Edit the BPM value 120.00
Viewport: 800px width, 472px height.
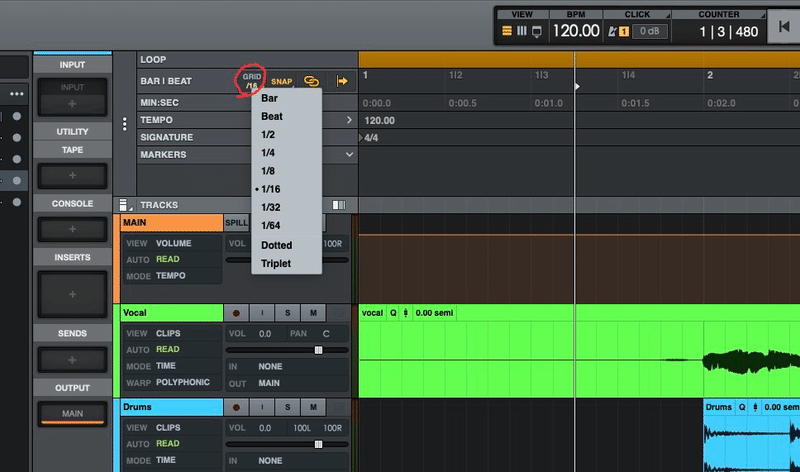pos(576,31)
